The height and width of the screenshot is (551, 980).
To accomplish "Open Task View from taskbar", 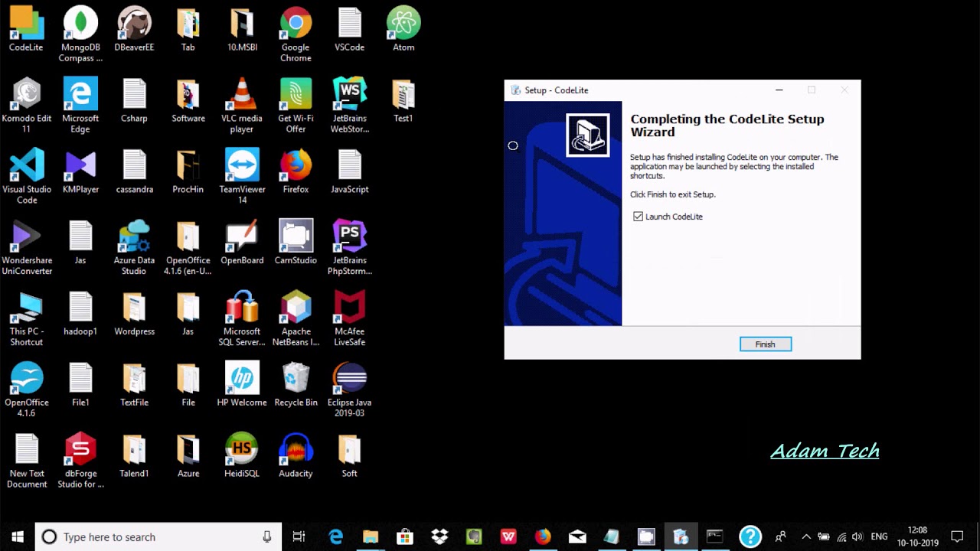I will 299,536.
